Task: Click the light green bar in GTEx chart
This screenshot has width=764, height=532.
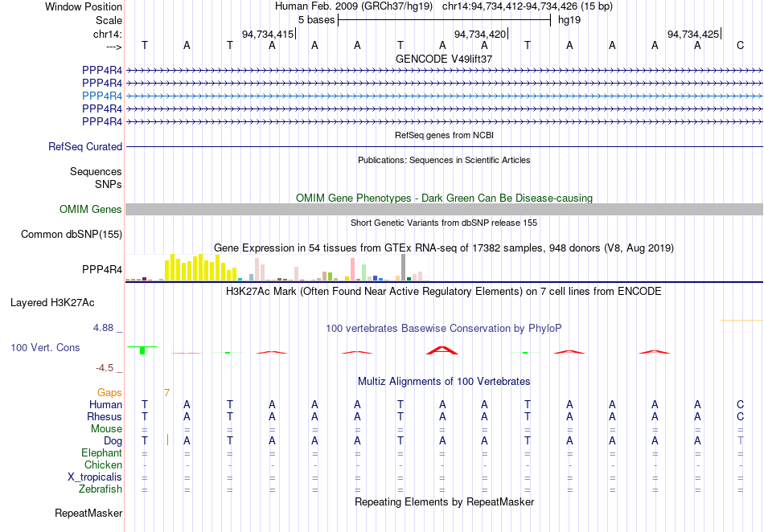Action: click(364, 272)
